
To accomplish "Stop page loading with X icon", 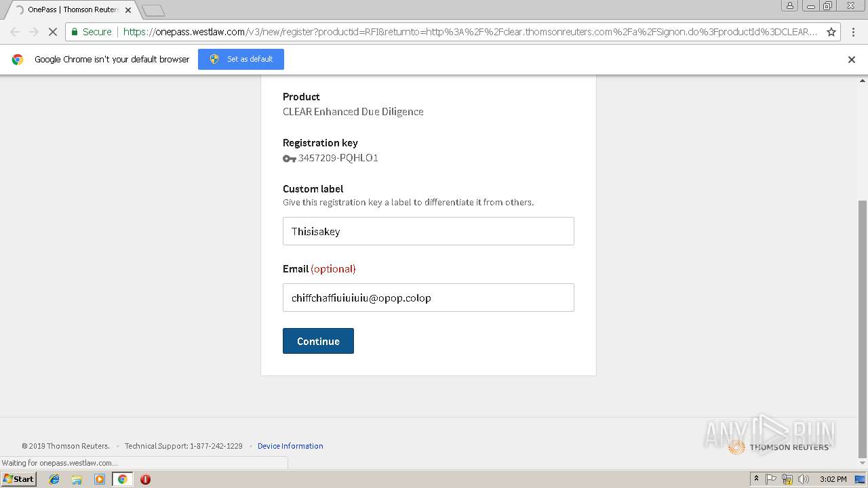I will click(53, 32).
